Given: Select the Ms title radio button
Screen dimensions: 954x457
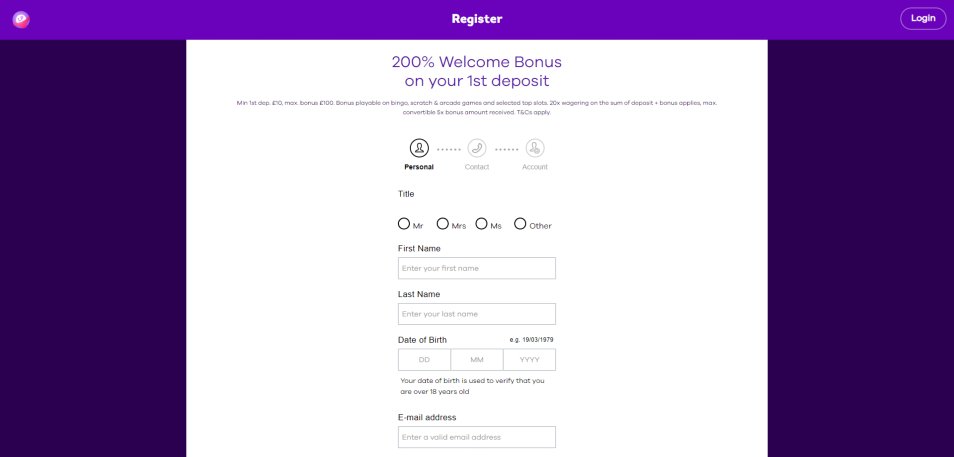Looking at the screenshot, I should tap(481, 224).
